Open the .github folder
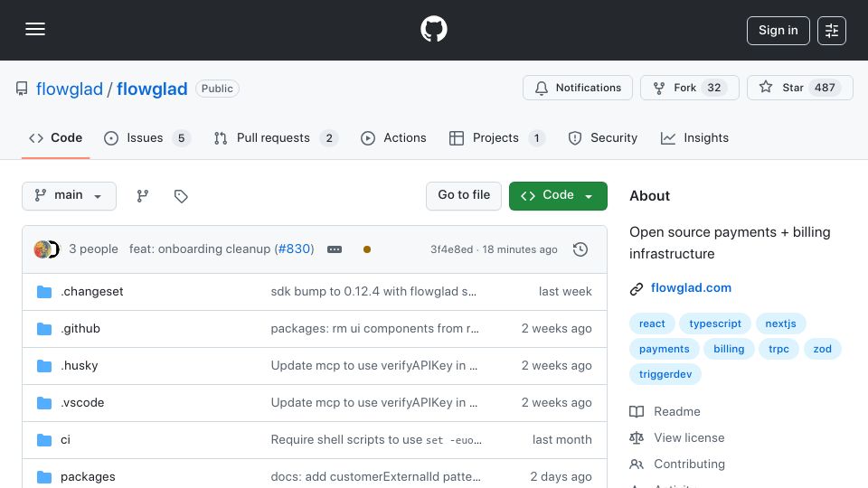Screen dimensions: 868x488 click(80, 329)
